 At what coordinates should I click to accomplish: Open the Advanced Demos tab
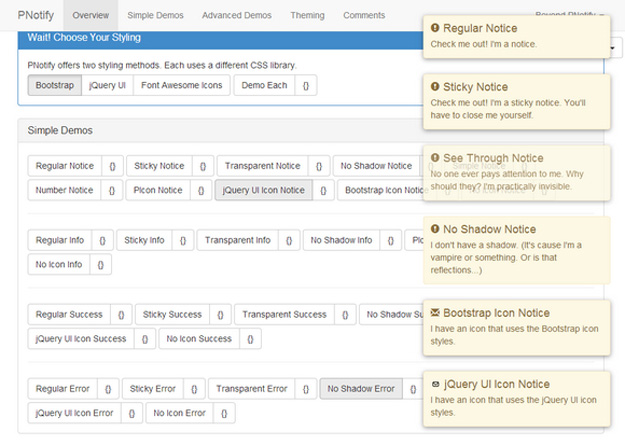pyautogui.click(x=235, y=16)
